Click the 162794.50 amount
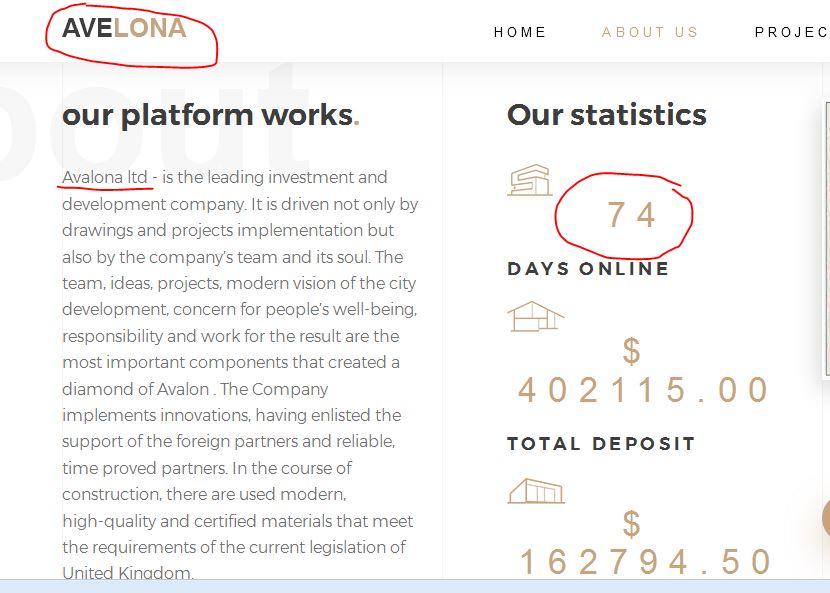The image size is (830, 593). [x=646, y=562]
